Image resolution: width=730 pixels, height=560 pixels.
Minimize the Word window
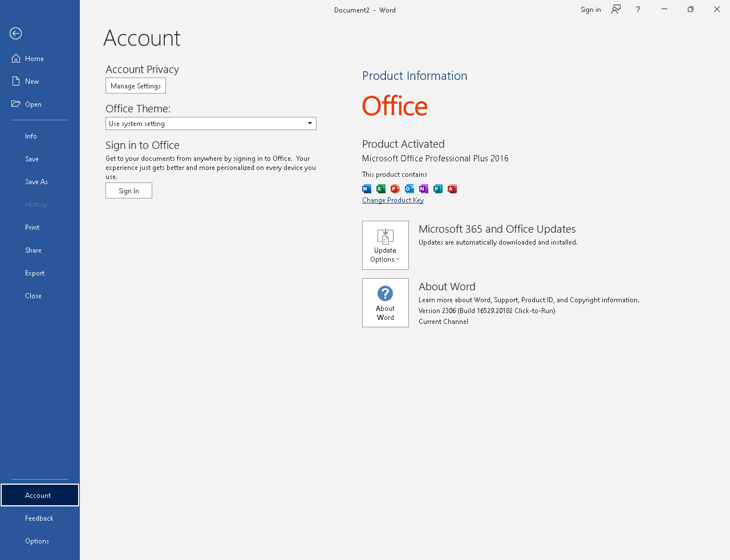pos(664,9)
